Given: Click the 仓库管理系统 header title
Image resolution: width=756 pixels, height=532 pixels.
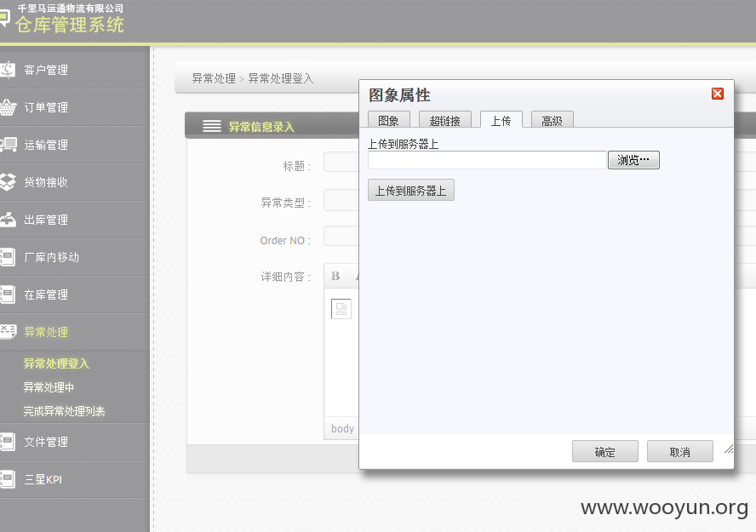Looking at the screenshot, I should point(70,25).
